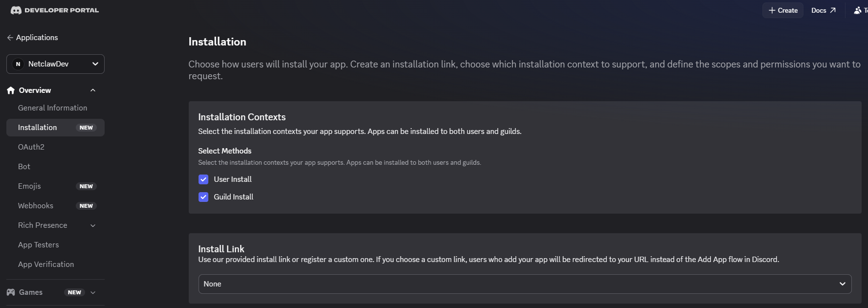Viewport: 868px width, 308px height.
Task: Click the plus icon on Create
Action: (x=772, y=10)
